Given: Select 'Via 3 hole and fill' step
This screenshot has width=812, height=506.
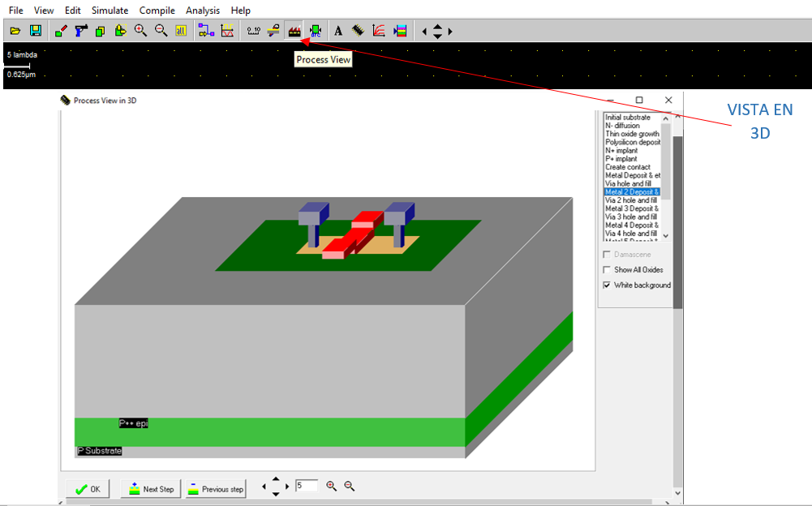Looking at the screenshot, I should coord(632,217).
